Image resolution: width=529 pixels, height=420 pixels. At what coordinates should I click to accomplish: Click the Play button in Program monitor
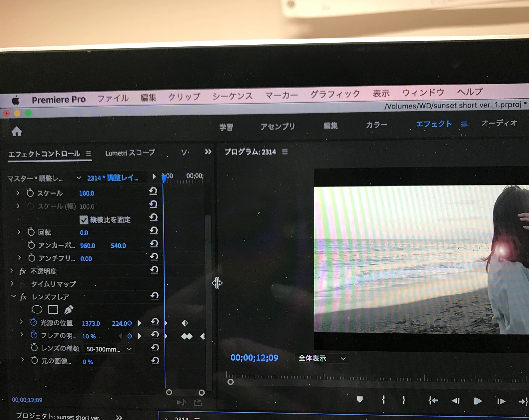pos(478,401)
